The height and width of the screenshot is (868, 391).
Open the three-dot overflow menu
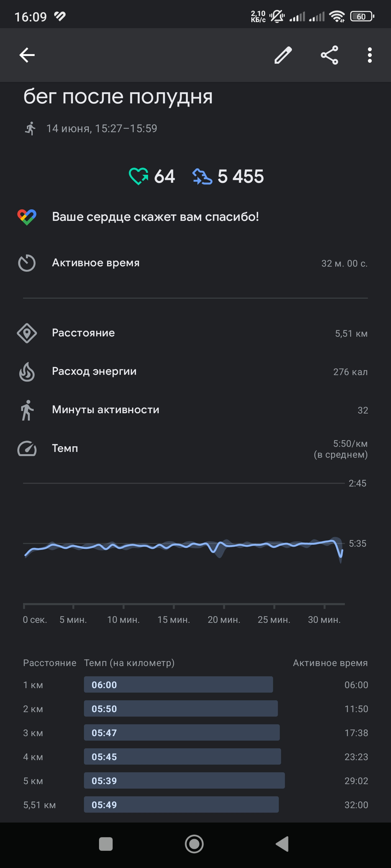tap(370, 55)
